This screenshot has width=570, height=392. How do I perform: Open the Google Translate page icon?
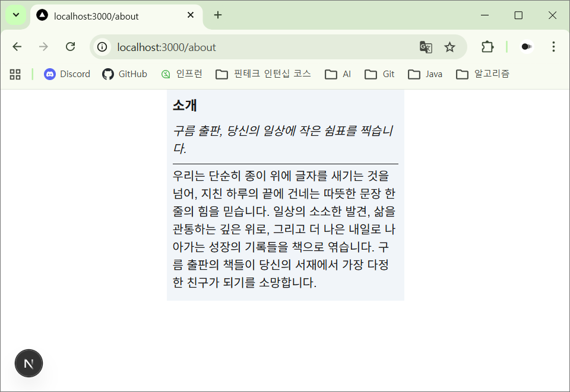pos(426,47)
